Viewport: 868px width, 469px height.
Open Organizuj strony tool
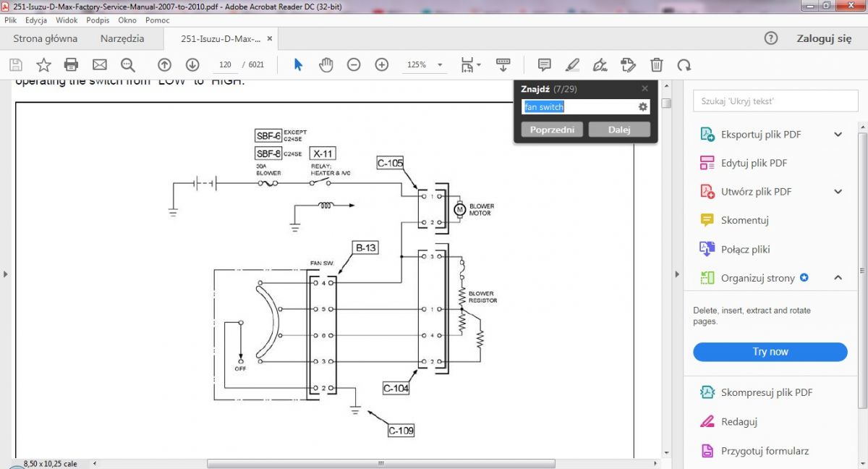(x=757, y=278)
